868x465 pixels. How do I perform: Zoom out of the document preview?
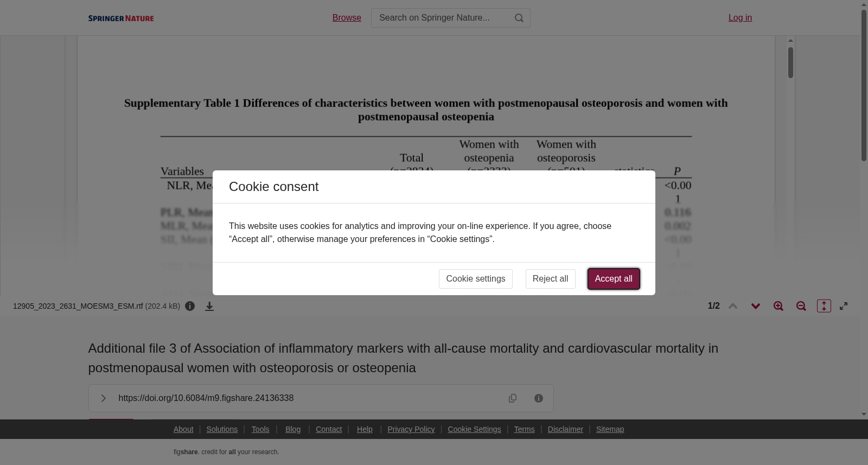(801, 306)
